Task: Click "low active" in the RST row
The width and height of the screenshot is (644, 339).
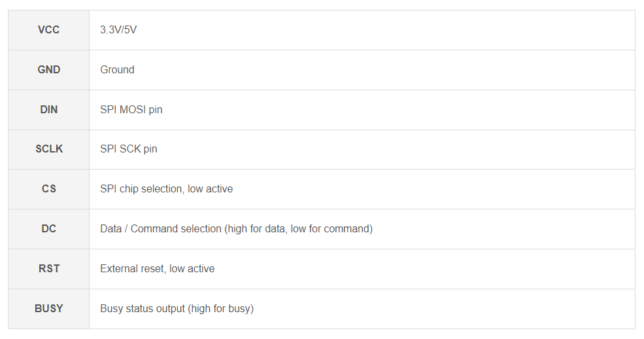Action: point(192,269)
